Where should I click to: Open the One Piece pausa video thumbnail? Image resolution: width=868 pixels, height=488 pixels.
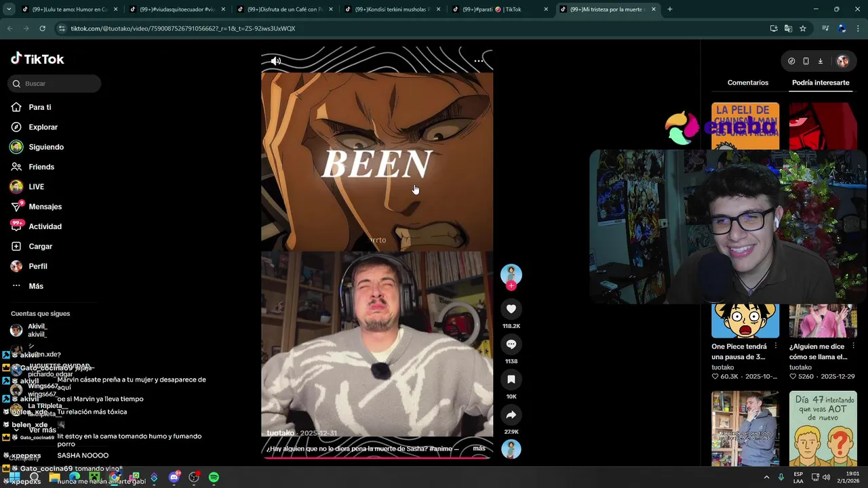tap(745, 320)
